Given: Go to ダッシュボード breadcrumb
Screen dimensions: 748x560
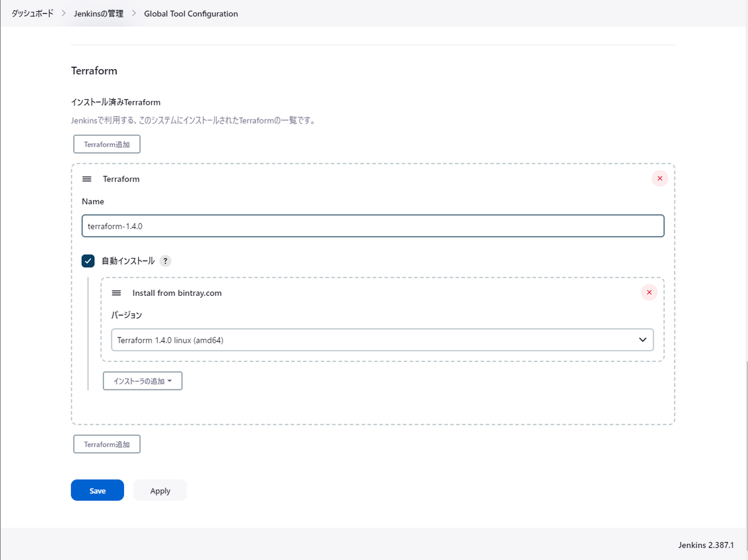Looking at the screenshot, I should tap(32, 13).
